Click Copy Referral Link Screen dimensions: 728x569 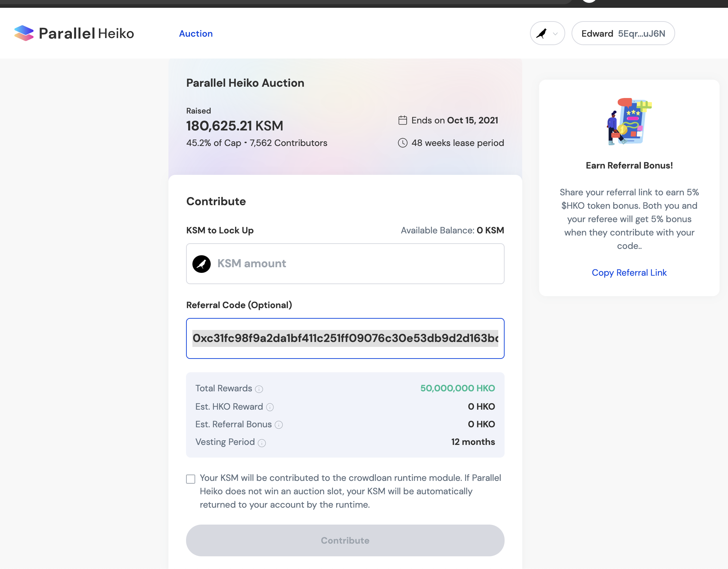click(x=629, y=273)
